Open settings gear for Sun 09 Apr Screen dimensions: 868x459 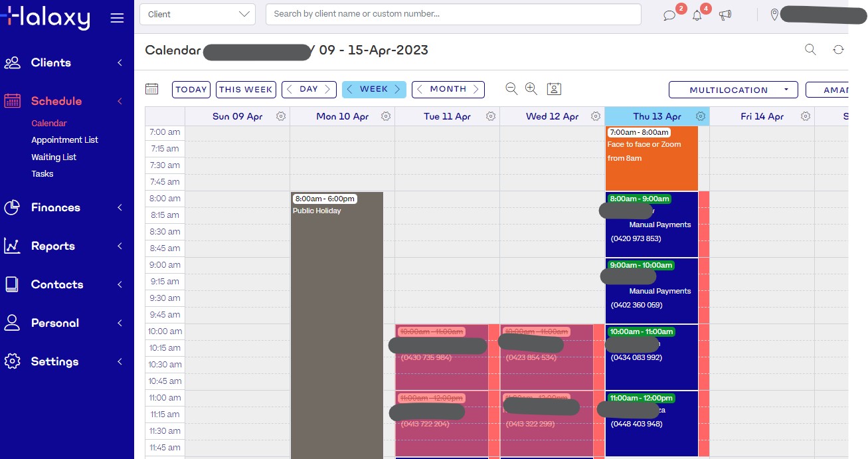(x=281, y=116)
